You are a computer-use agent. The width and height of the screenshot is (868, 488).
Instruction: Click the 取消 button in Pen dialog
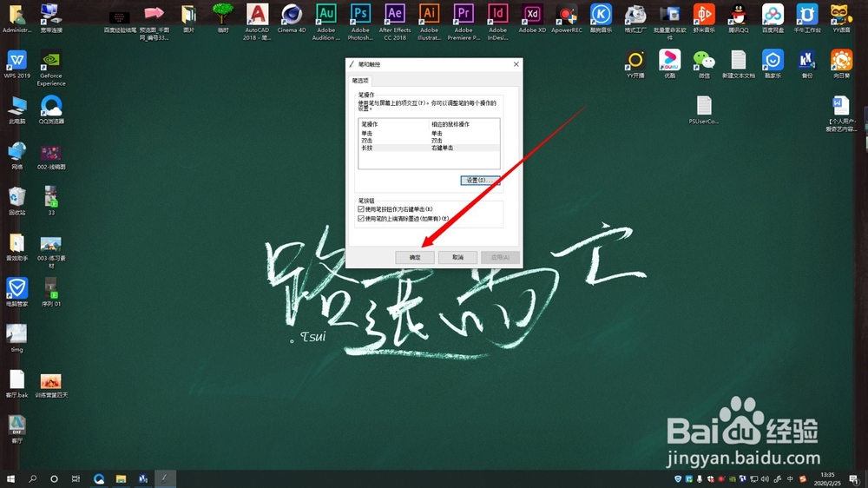click(457, 257)
